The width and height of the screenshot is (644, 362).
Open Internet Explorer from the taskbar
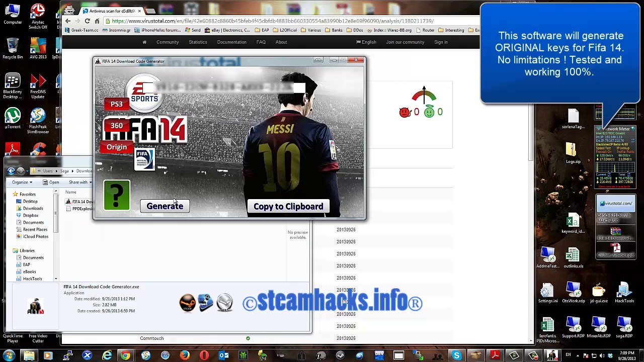click(107, 356)
